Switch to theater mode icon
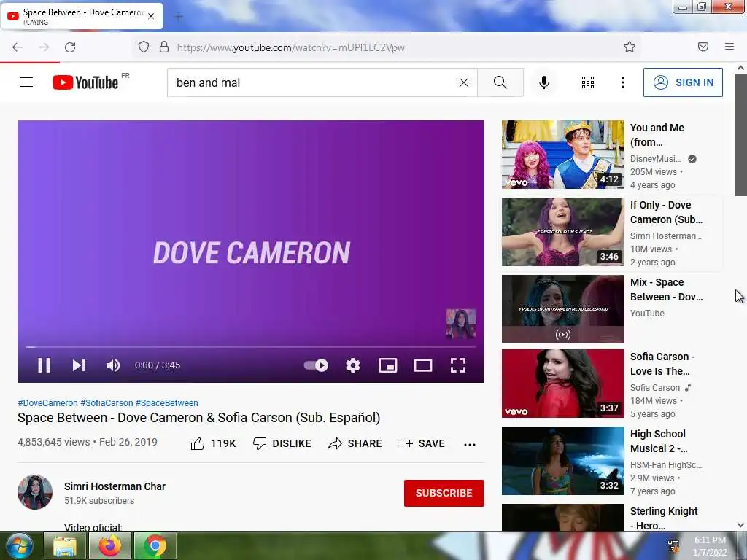Viewport: 747px width, 560px height. 423,365
